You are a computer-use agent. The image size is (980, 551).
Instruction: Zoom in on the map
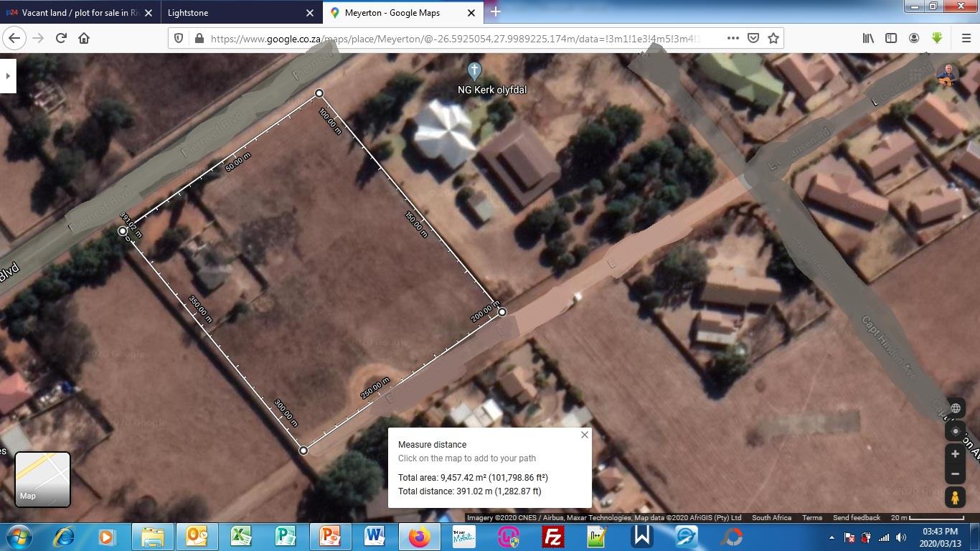coord(955,454)
